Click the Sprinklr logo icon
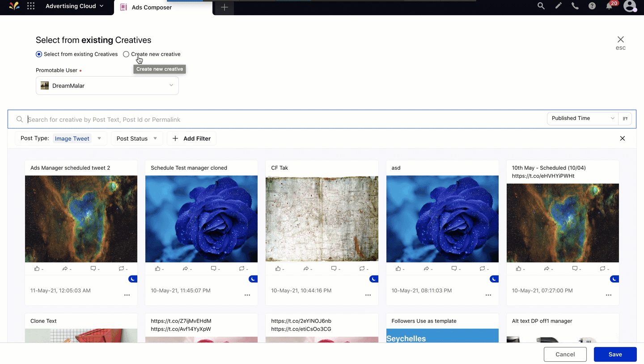This screenshot has width=644, height=364. click(14, 6)
